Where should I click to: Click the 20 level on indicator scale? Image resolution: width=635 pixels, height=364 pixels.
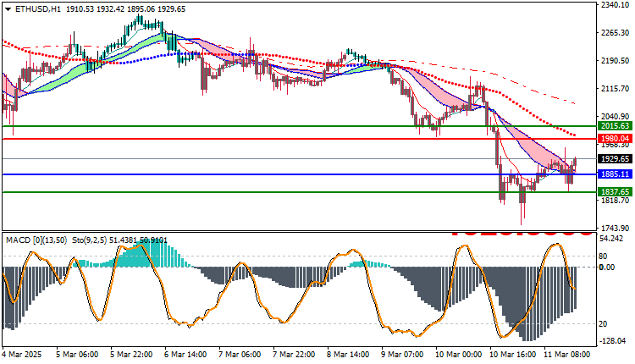(603, 324)
